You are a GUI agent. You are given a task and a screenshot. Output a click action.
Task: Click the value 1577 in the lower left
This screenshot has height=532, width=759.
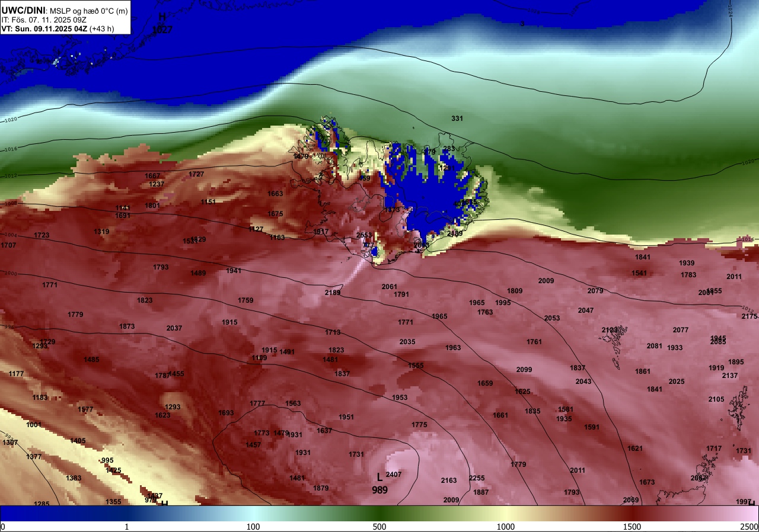click(x=85, y=409)
